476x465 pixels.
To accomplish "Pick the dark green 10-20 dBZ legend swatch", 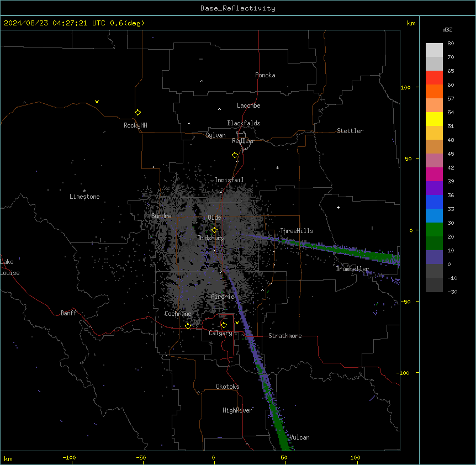I will click(434, 244).
